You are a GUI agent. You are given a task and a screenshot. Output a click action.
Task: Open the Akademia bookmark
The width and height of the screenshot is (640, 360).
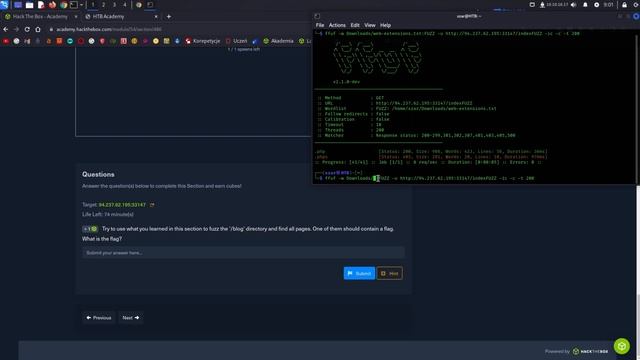pos(278,41)
